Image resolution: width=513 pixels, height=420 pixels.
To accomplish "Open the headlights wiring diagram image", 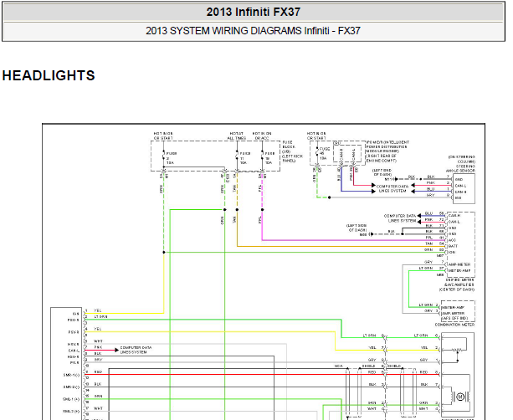I will (x=264, y=272).
